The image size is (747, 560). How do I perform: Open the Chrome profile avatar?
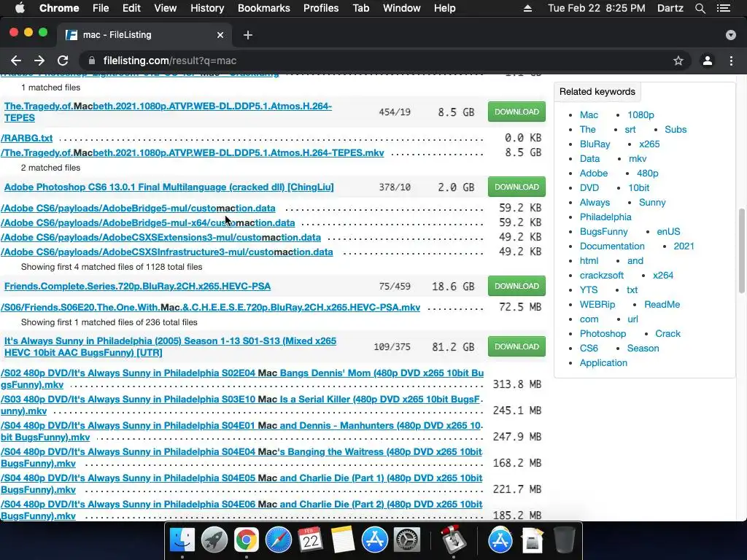(x=708, y=61)
